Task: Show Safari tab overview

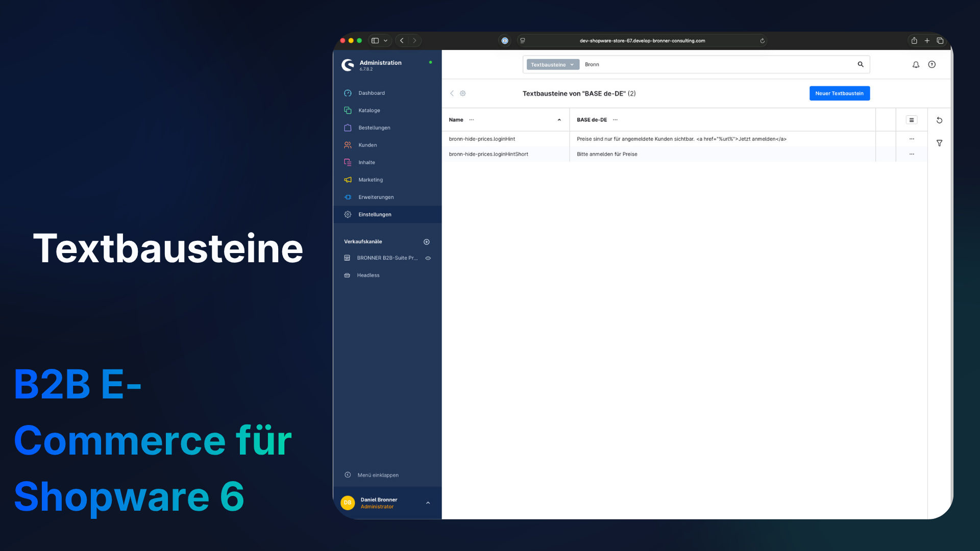Action: tap(940, 41)
